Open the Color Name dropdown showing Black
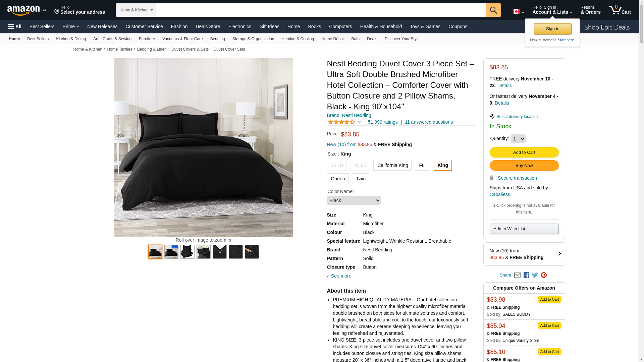Viewport: 644px width, 362px height. tap(354, 200)
